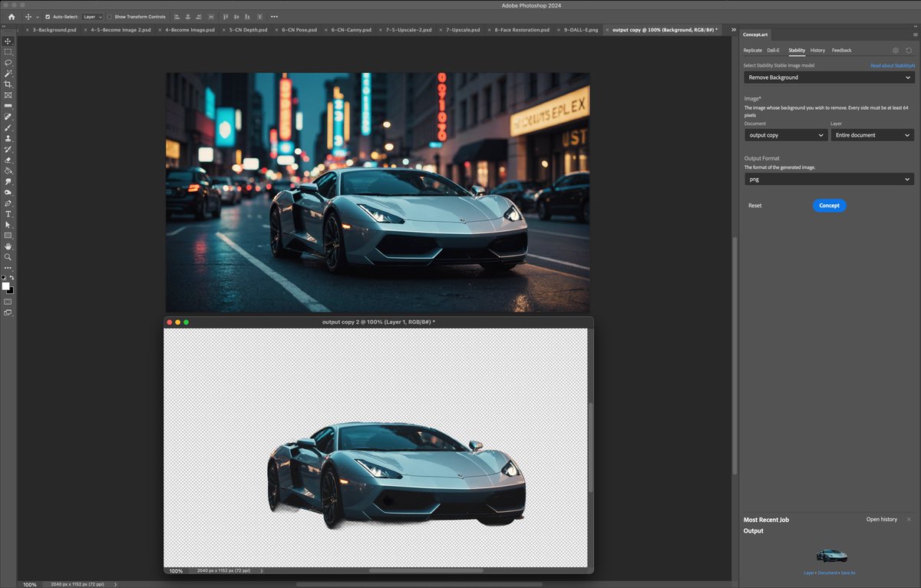
Task: Switch to the History tab in Concept.art
Action: pyautogui.click(x=817, y=50)
